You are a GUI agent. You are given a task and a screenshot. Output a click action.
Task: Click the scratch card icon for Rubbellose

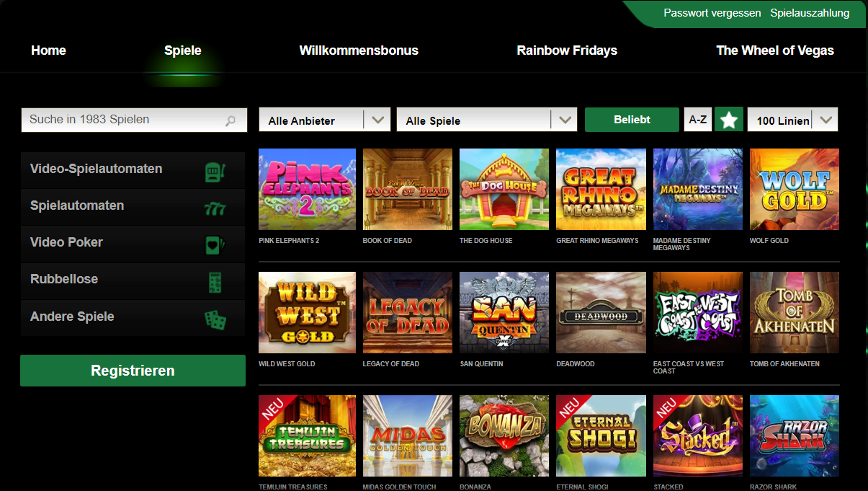(215, 283)
